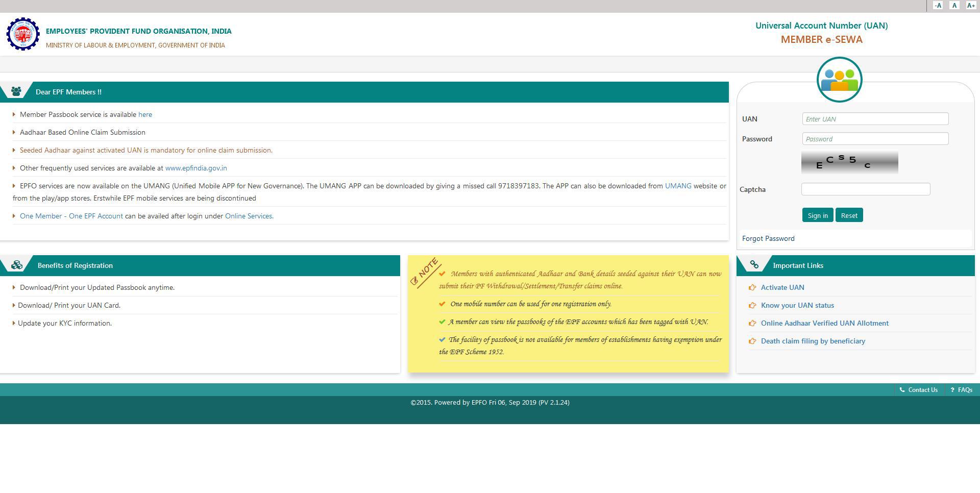Click the member group icon above login form
Screen dimensions: 980x493
(840, 80)
